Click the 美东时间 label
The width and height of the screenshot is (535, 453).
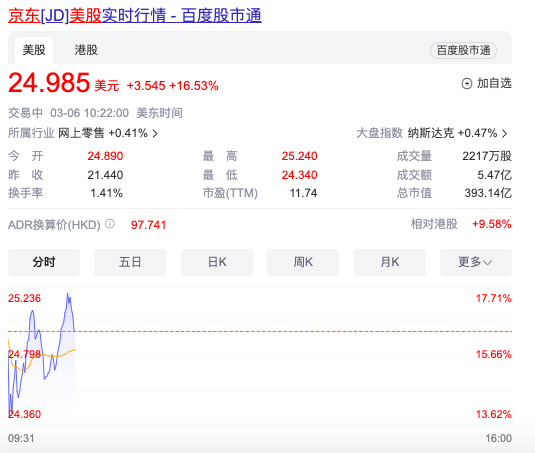coord(159,113)
